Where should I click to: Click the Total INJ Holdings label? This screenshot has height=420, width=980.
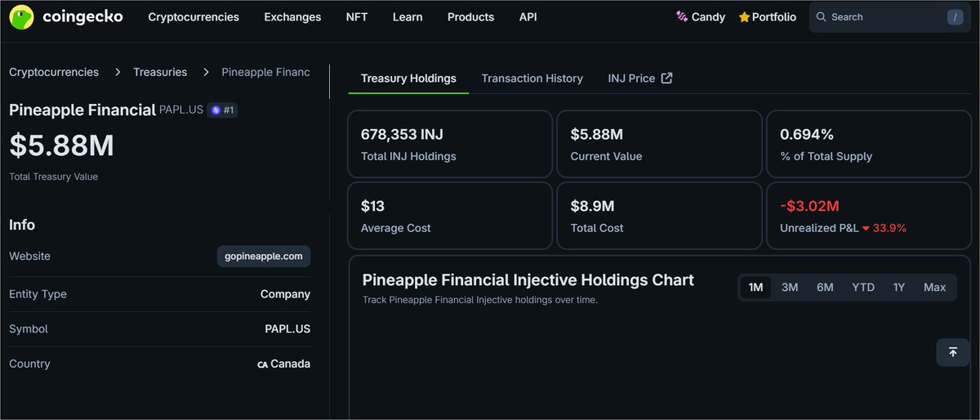click(408, 157)
